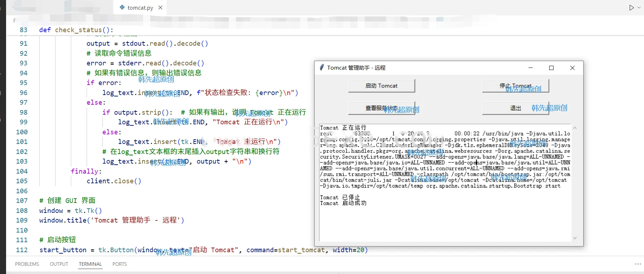Viewport: 644px width, 274px height.
Task: Open the run options dropdown arrow
Action: (639, 8)
